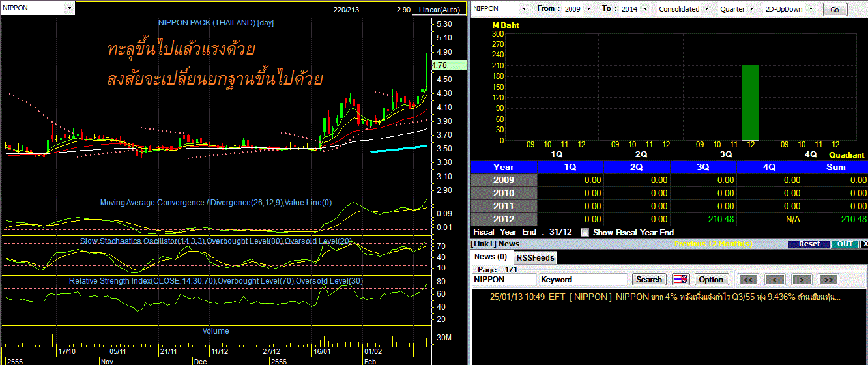Select the 2011 year row header
The height and width of the screenshot is (365, 868).
pos(504,206)
